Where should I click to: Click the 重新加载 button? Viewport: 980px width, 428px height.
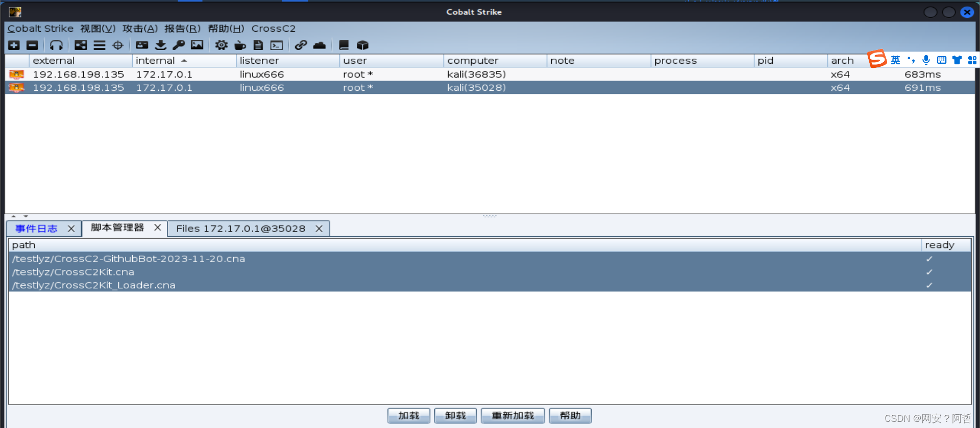click(x=513, y=416)
